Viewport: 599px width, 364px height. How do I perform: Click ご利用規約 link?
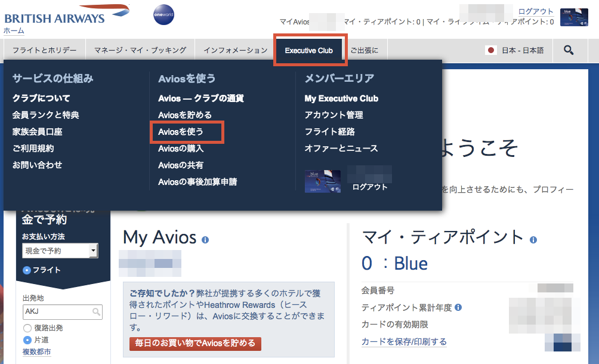point(33,148)
